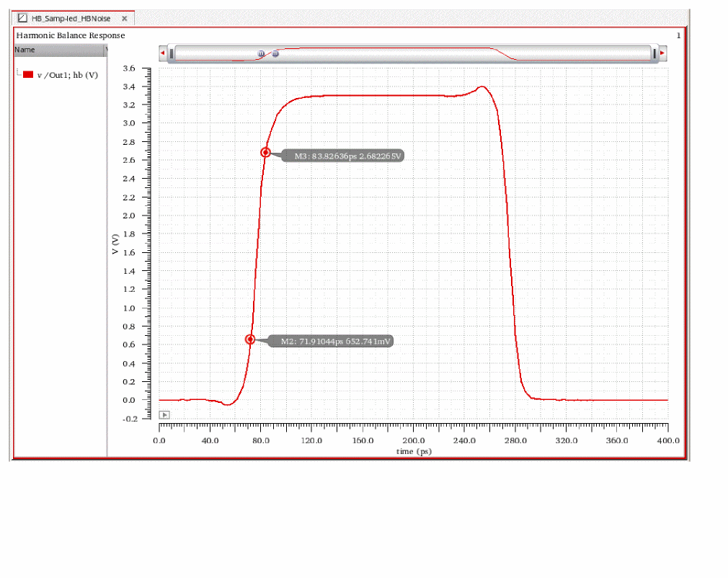This screenshot has width=728, height=578.
Task: Click the right handle of the overview slider
Action: coord(654,53)
